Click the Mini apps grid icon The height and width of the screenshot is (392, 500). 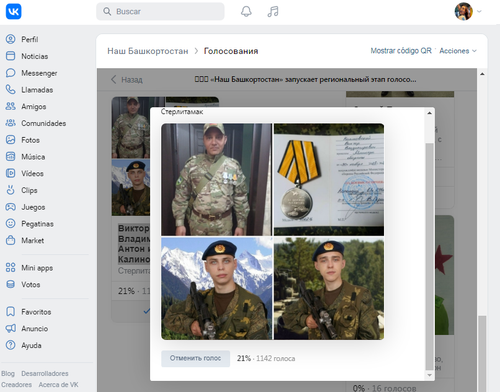11,268
